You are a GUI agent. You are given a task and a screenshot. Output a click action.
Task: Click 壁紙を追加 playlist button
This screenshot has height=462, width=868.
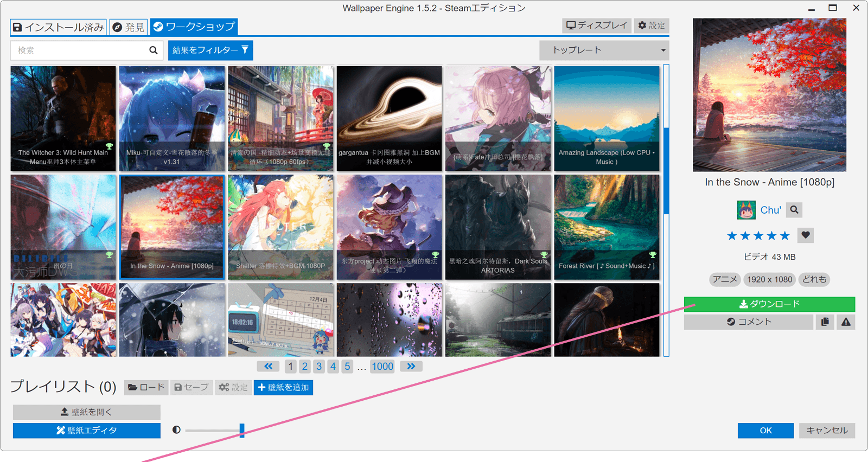pos(283,387)
